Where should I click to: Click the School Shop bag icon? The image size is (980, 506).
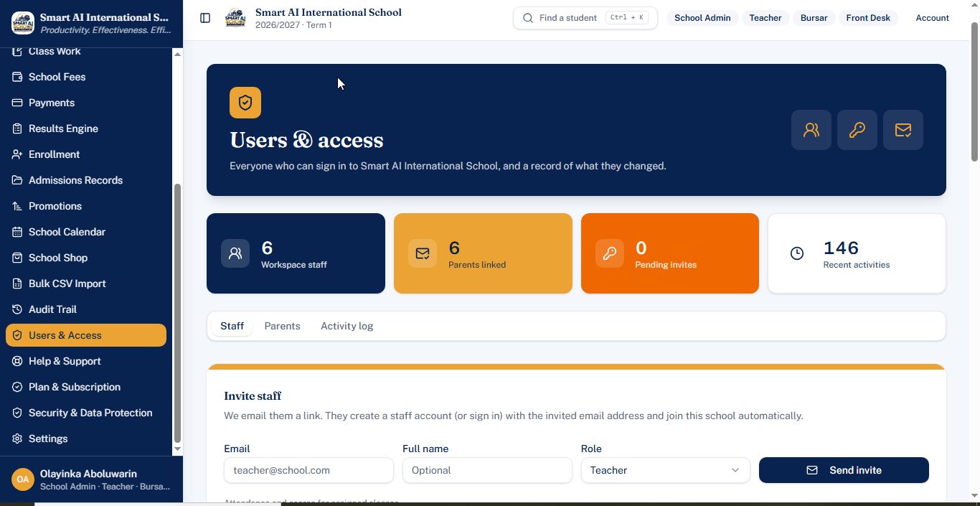coord(17,258)
